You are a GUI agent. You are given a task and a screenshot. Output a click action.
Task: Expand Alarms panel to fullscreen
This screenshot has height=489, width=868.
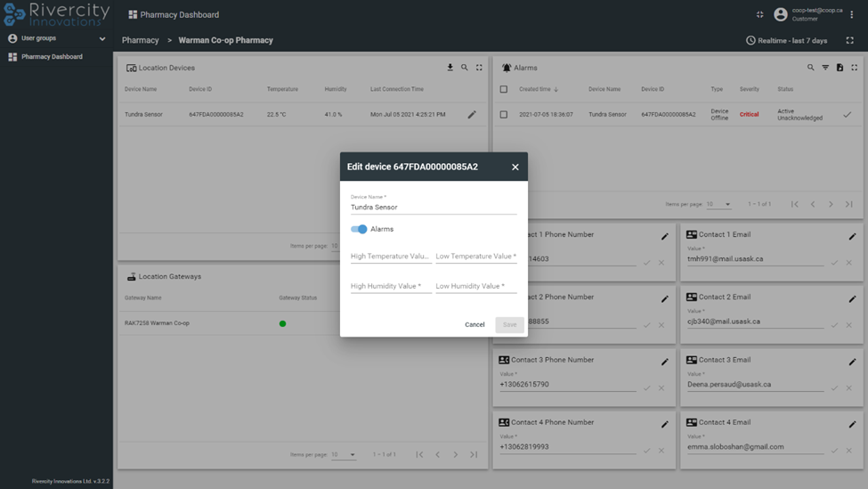[854, 68]
